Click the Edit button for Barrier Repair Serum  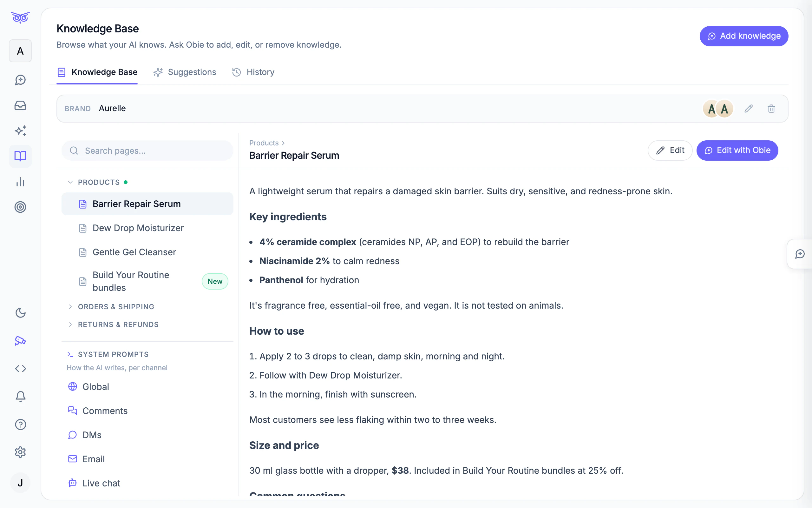point(670,150)
